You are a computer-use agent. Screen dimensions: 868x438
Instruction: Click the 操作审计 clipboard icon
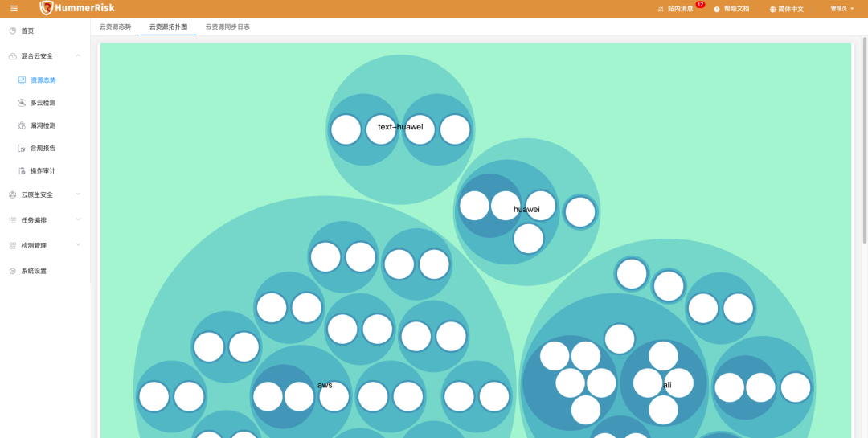(22, 171)
